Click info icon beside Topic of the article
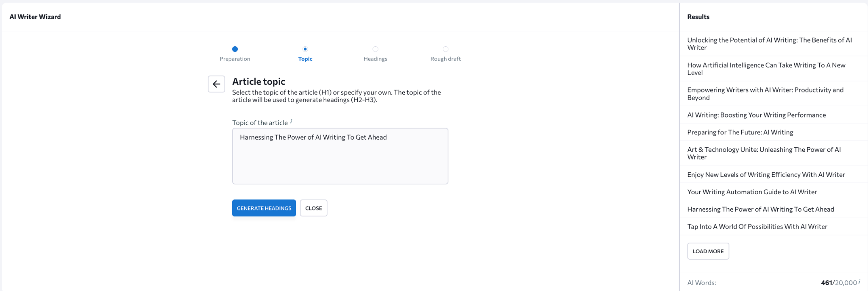Screen dimensions: 868x291 coord(291,122)
